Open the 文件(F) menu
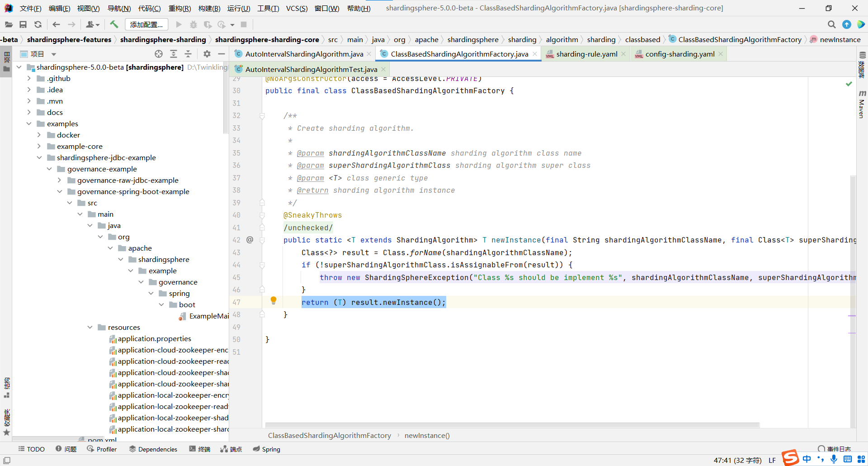The width and height of the screenshot is (868, 466). (x=30, y=8)
